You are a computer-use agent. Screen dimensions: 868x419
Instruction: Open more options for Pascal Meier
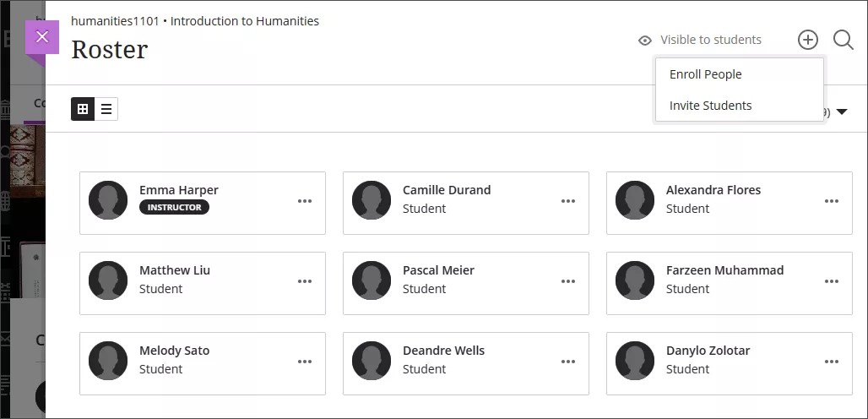click(x=568, y=281)
